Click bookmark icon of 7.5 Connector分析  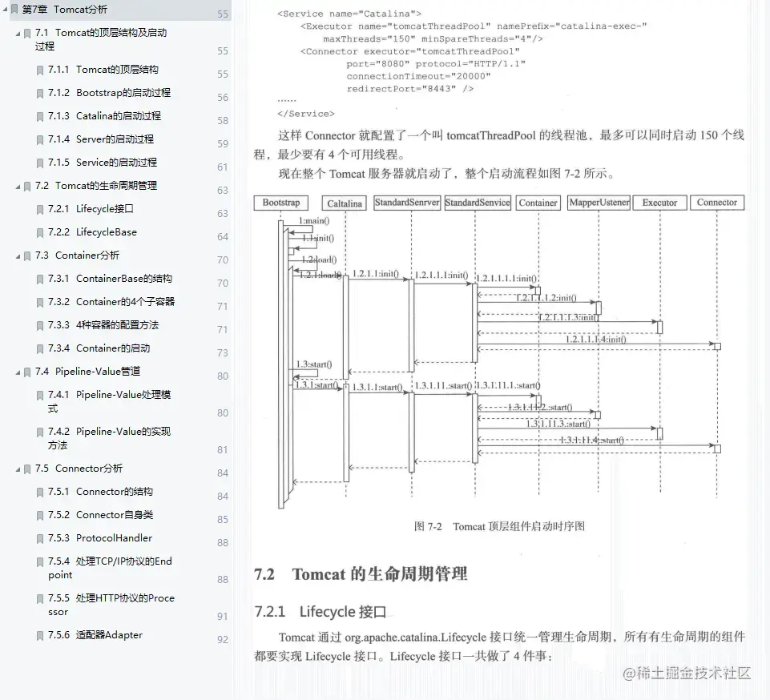pyautogui.click(x=27, y=470)
